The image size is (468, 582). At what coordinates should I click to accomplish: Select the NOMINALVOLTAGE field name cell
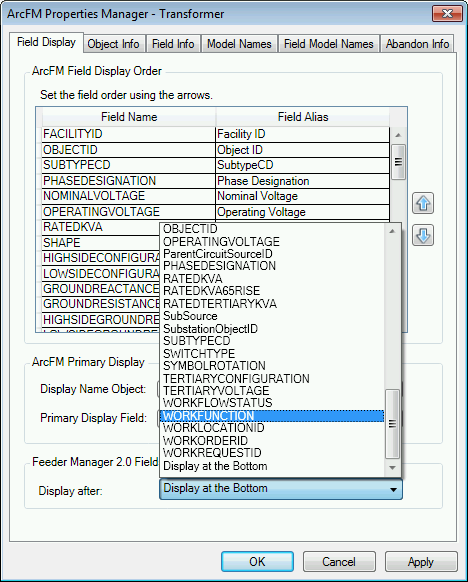click(x=128, y=196)
